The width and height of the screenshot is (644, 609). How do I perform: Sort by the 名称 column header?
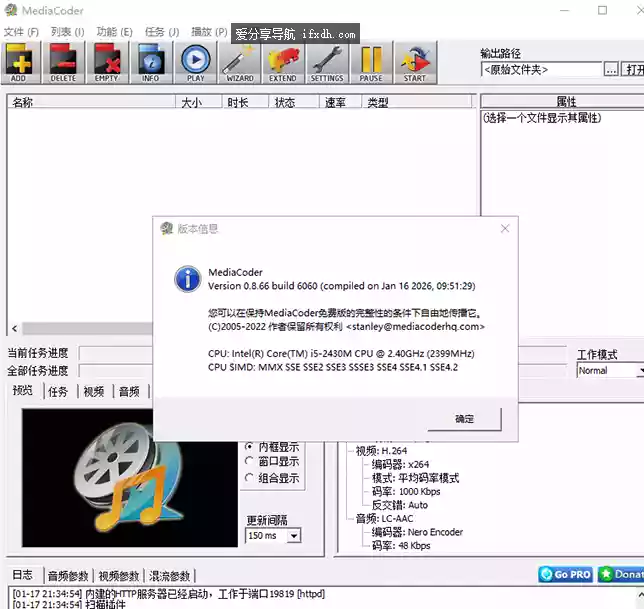pyautogui.click(x=91, y=102)
